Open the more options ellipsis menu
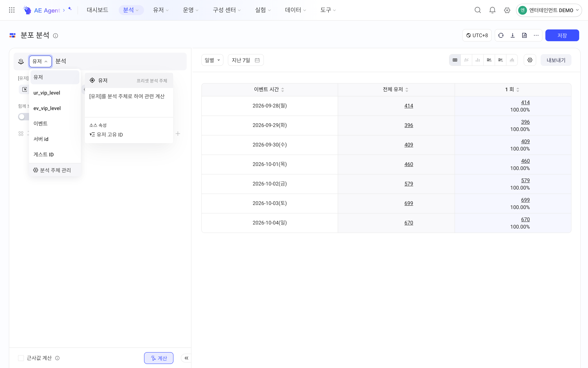The width and height of the screenshot is (588, 368). 536,36
